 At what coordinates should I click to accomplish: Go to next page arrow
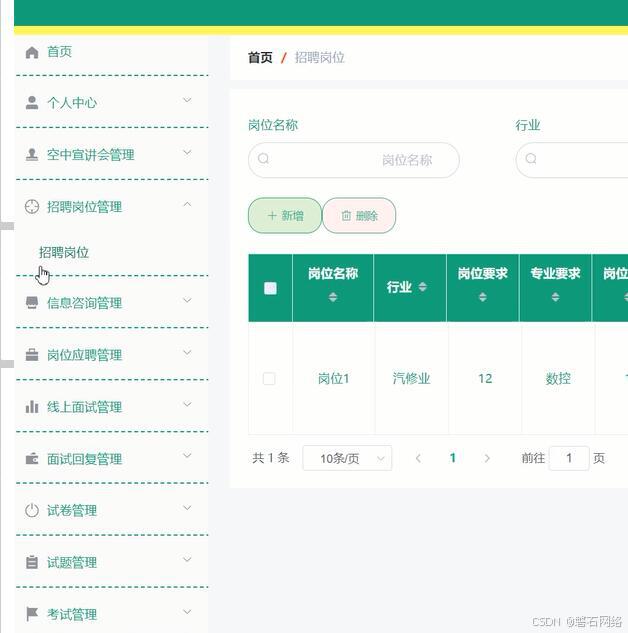(487, 458)
